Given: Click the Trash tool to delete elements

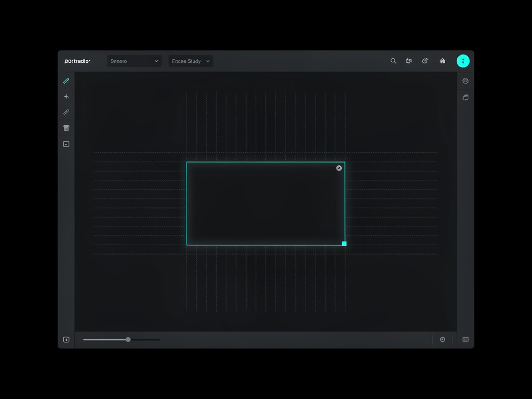Looking at the screenshot, I should pos(66,127).
